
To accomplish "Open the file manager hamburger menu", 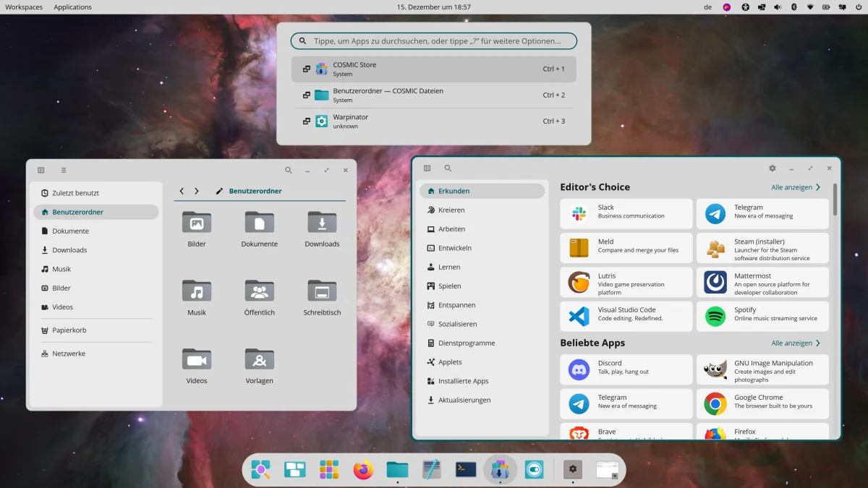I will pyautogui.click(x=64, y=171).
